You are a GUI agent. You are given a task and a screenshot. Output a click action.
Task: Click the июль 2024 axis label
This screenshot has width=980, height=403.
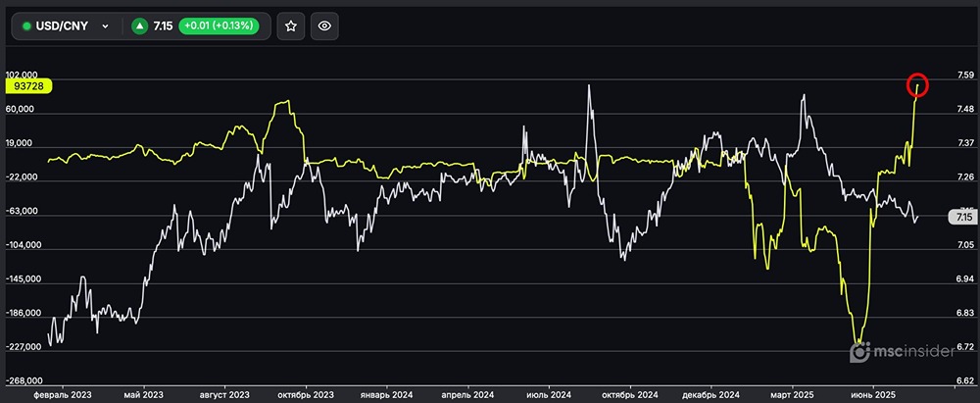click(548, 394)
